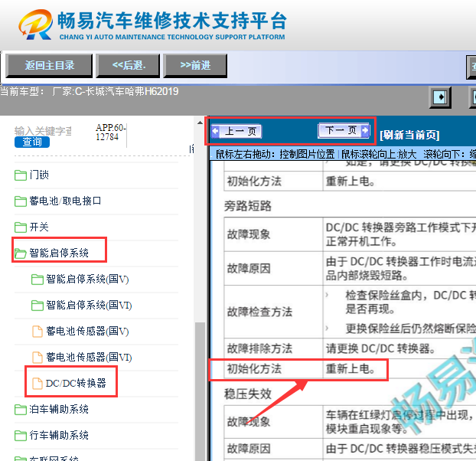Click the open-folder icon beside 智能启停系统

(x=21, y=253)
